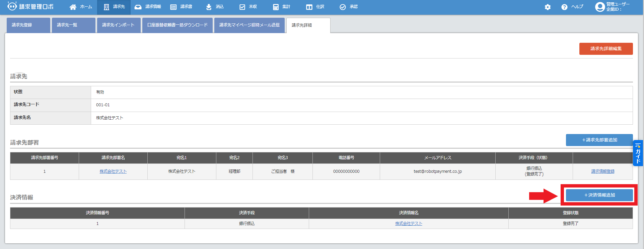Open the 仕訳 ledger icon menu
Image resolution: width=644 pixels, height=249 pixels.
point(315,7)
